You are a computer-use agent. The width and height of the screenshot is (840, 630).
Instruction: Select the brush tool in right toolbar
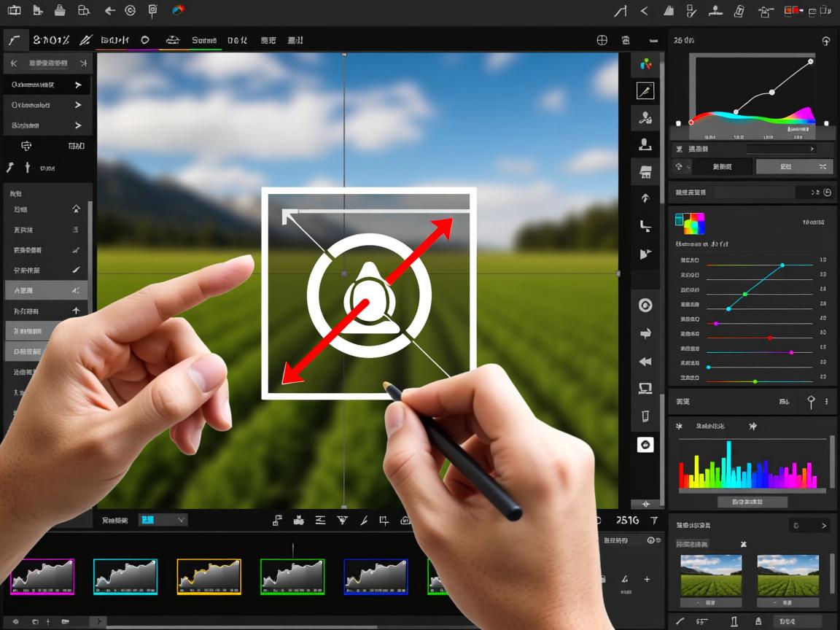pos(645,90)
